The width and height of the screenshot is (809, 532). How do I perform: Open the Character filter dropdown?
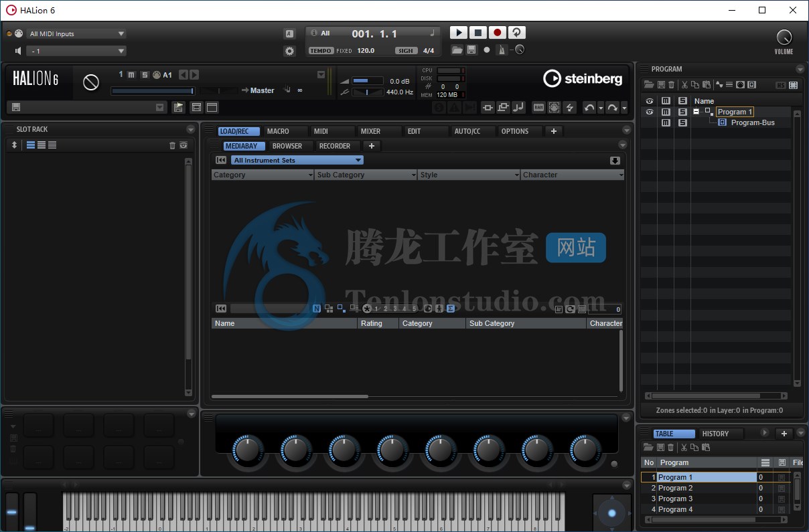pos(573,175)
